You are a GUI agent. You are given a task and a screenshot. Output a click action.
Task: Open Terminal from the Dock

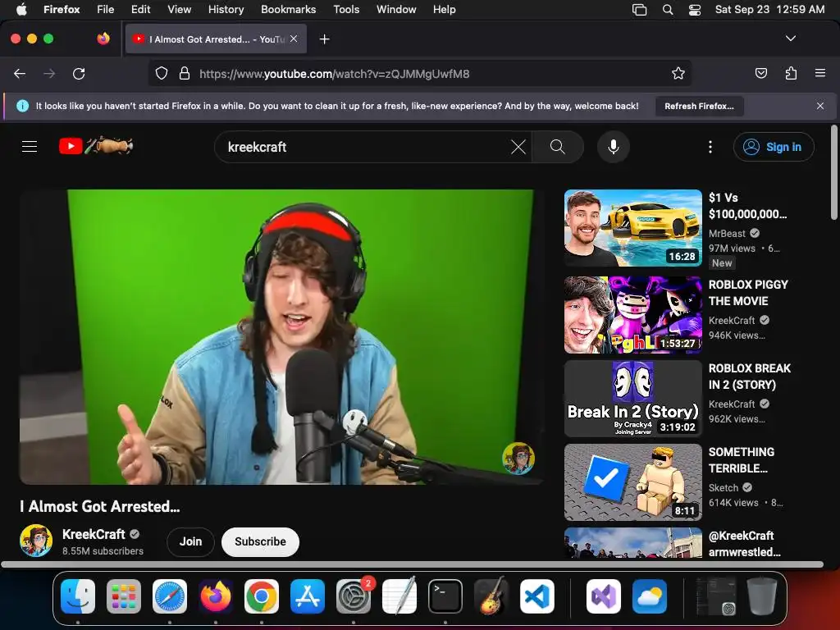pyautogui.click(x=445, y=596)
